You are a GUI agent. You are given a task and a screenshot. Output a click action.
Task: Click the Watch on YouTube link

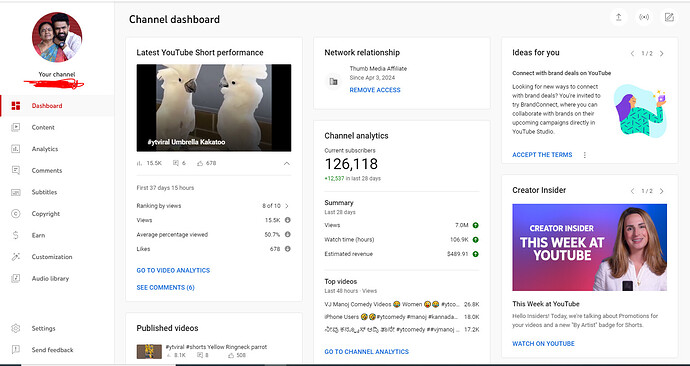543,344
